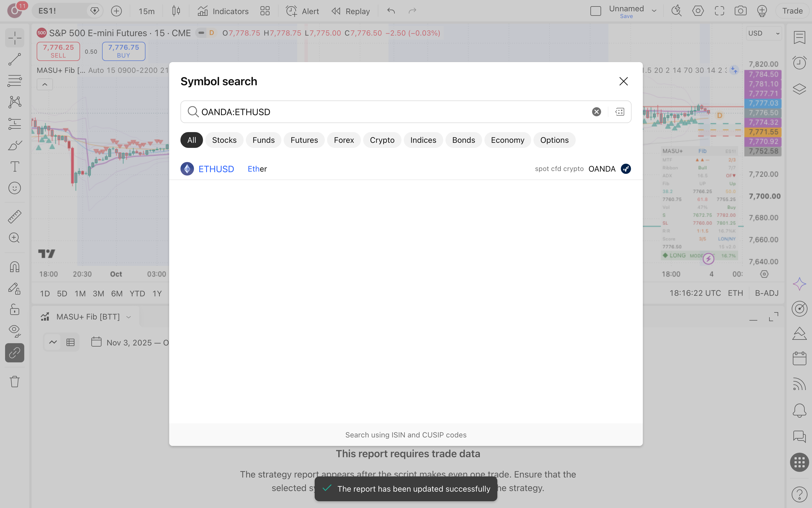Filter results by Forex

(x=344, y=140)
